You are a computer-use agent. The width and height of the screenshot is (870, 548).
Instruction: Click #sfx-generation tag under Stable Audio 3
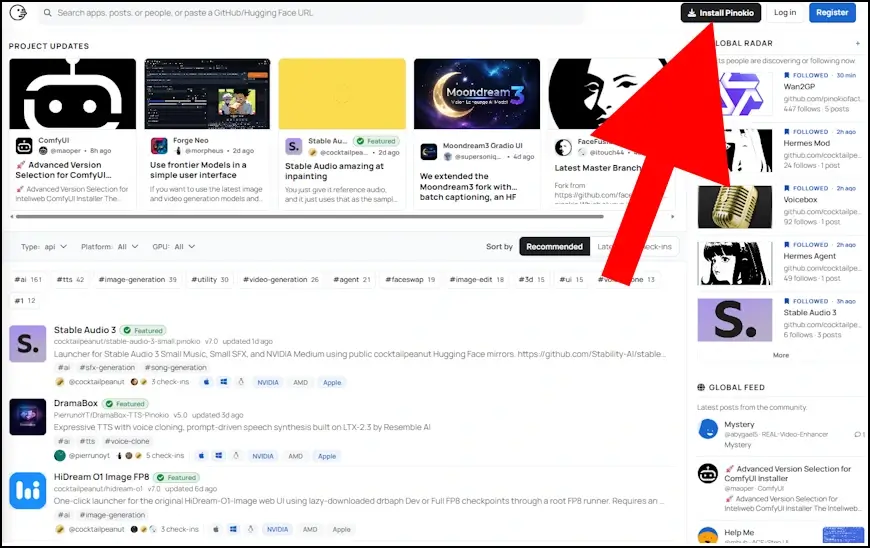click(107, 367)
